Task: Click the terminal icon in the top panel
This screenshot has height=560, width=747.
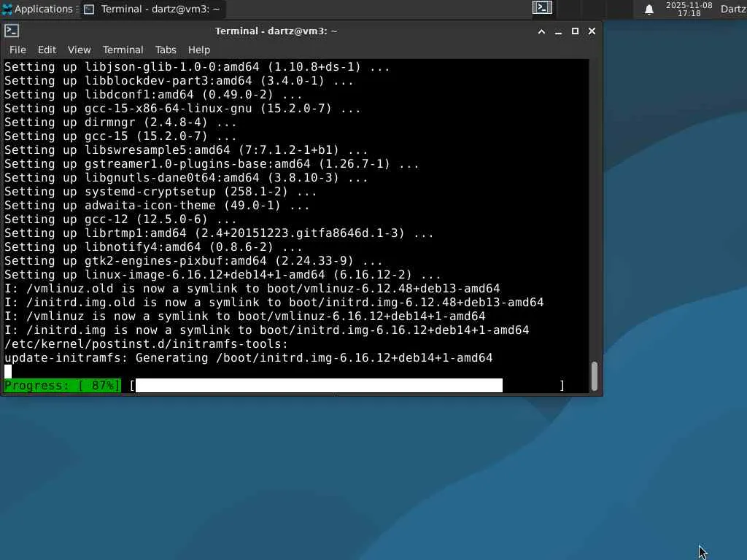Action: (x=542, y=7)
